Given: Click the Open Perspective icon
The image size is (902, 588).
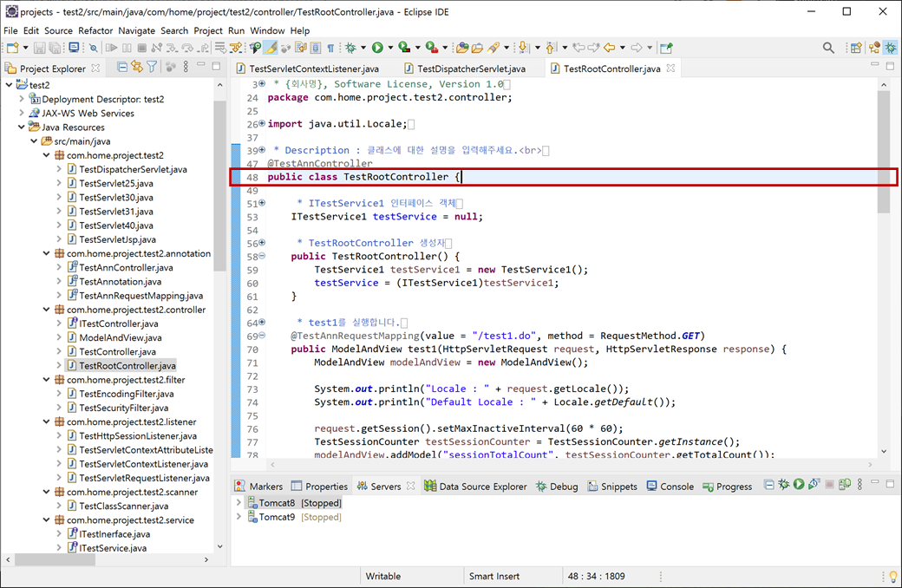Looking at the screenshot, I should click(x=856, y=49).
